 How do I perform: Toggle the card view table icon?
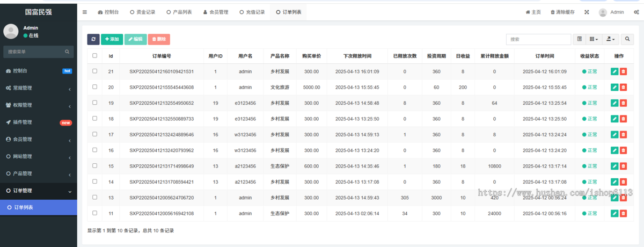[x=579, y=39]
